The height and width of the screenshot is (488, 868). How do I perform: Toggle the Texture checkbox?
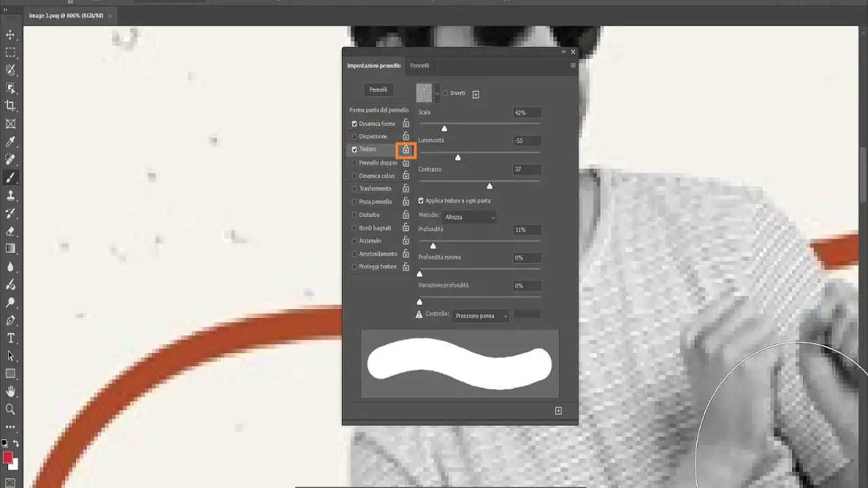[354, 149]
